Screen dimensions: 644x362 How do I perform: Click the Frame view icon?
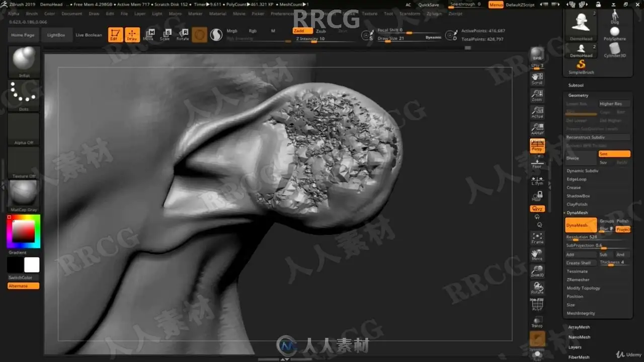[537, 238]
